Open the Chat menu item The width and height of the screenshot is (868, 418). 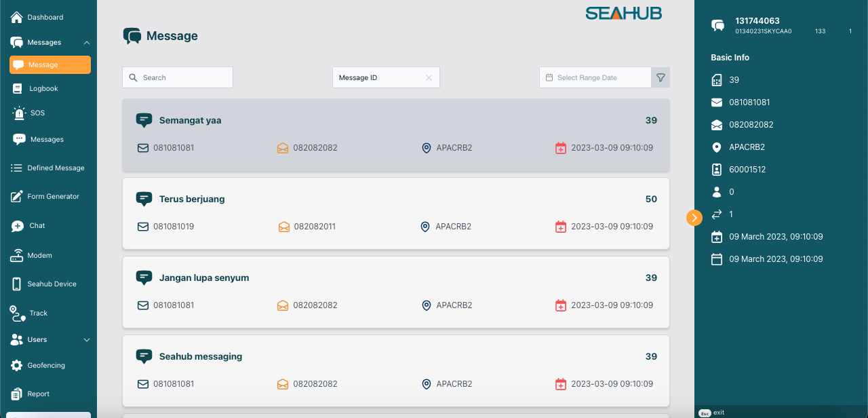point(37,226)
